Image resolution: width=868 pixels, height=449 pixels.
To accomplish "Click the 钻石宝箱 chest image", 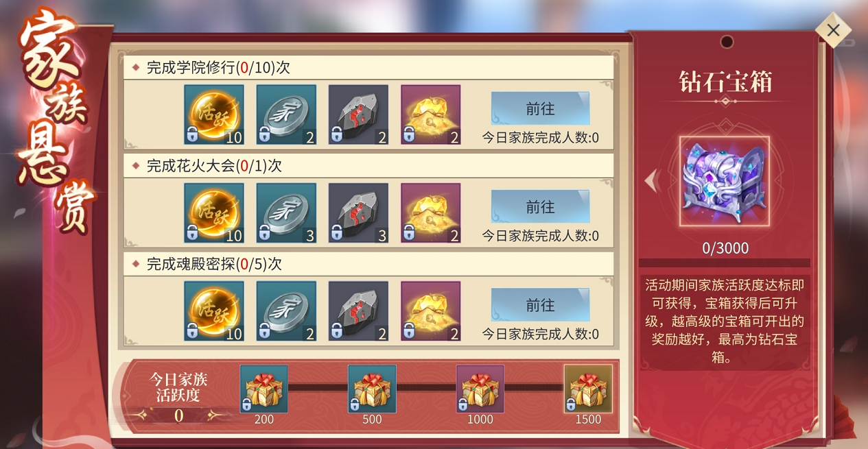I will [x=725, y=181].
